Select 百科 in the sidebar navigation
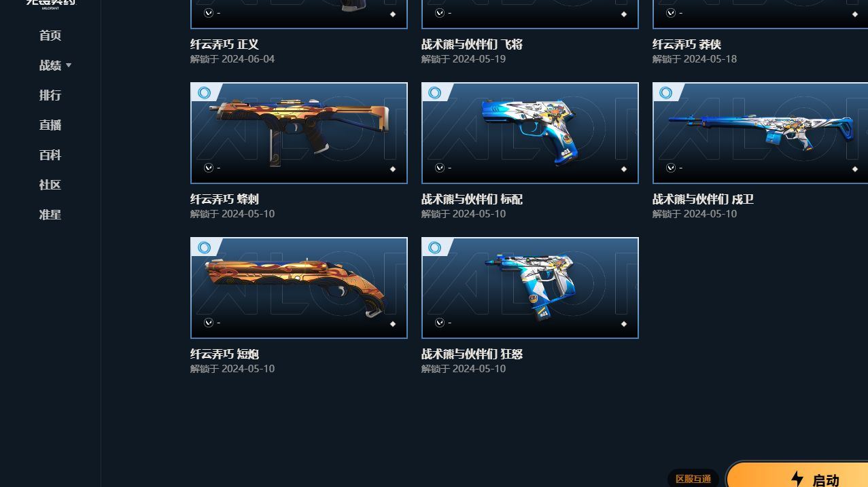The height and width of the screenshot is (487, 868). [x=50, y=155]
